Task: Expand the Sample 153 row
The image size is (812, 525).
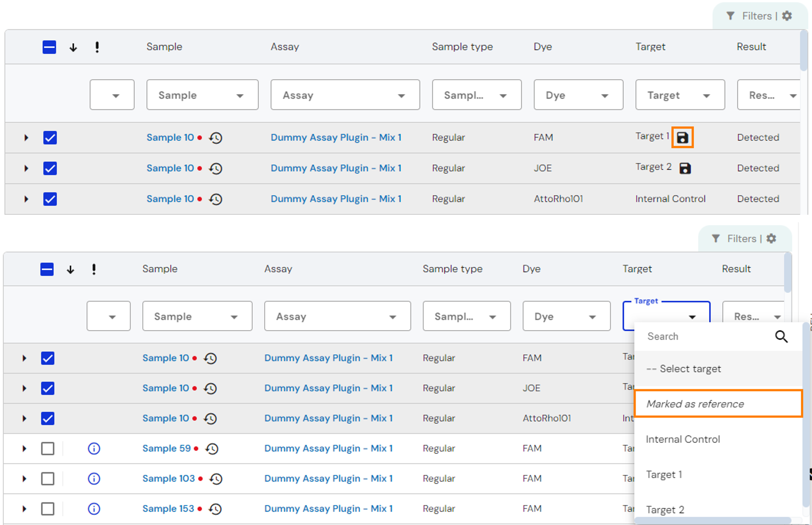Action: 24,509
